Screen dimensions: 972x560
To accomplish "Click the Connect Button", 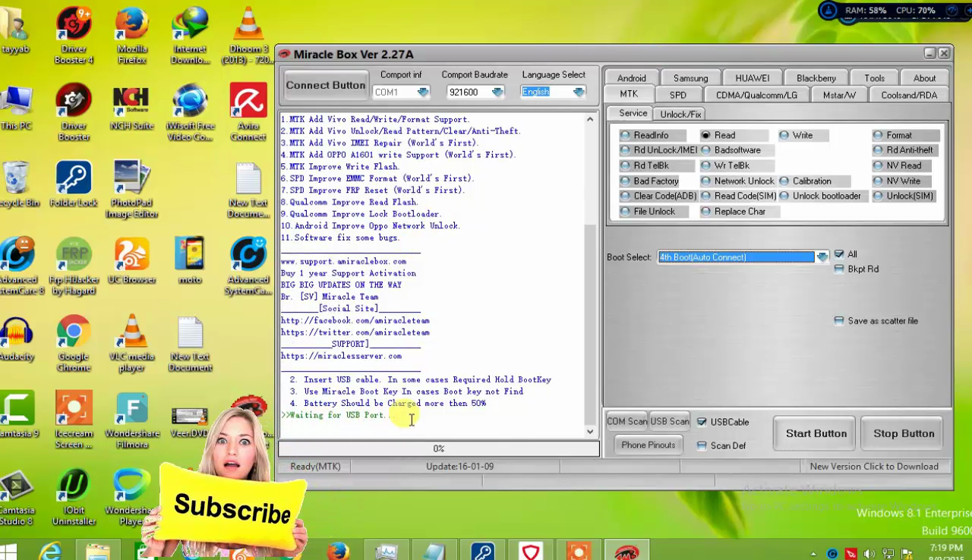I will click(326, 86).
